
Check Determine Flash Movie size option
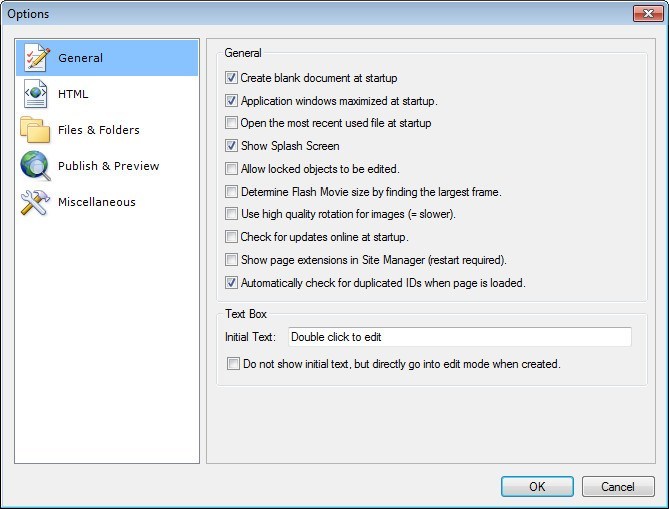(x=231, y=192)
